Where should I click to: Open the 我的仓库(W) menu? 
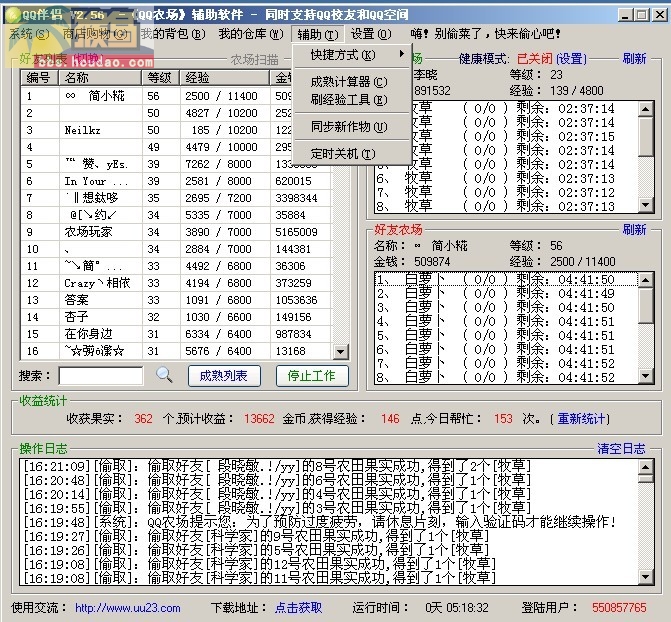click(251, 34)
